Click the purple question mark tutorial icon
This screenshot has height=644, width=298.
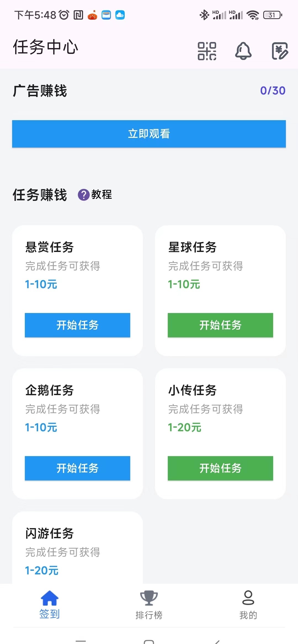click(83, 195)
